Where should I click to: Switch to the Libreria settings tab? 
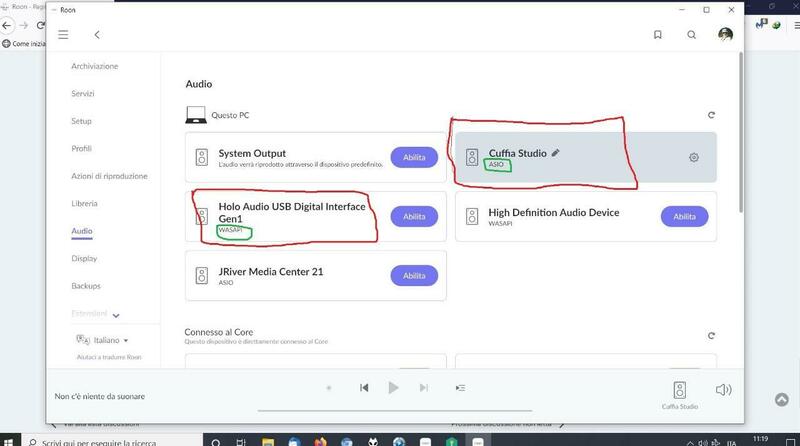coord(84,203)
